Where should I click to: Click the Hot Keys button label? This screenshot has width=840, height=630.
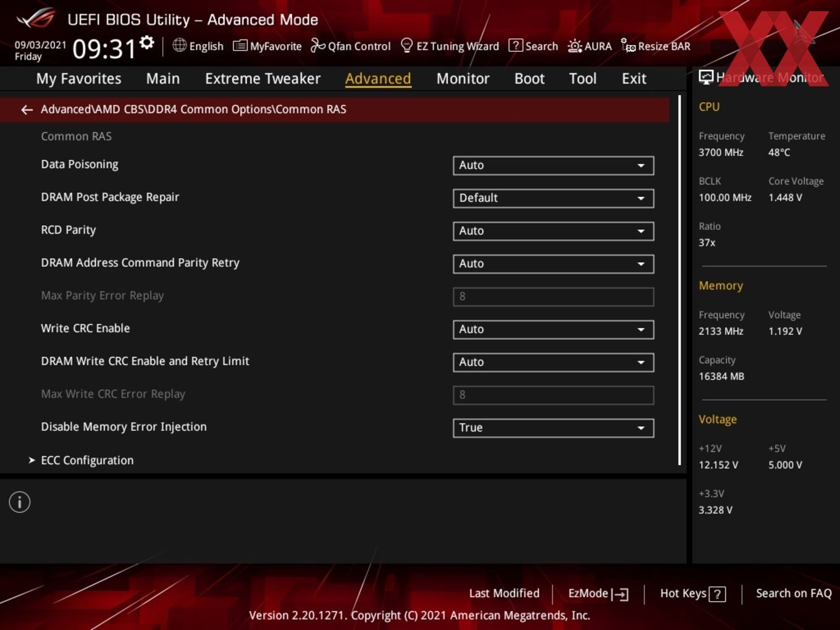683,594
